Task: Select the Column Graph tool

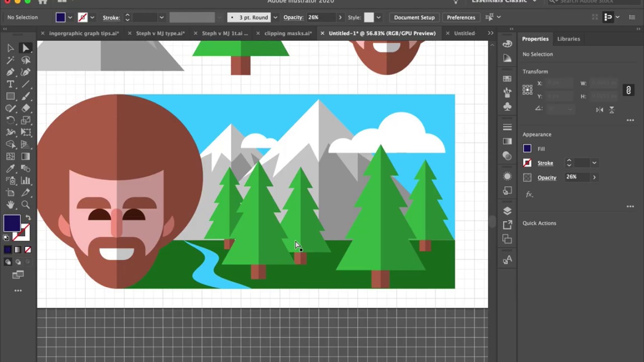Action: coord(26,180)
